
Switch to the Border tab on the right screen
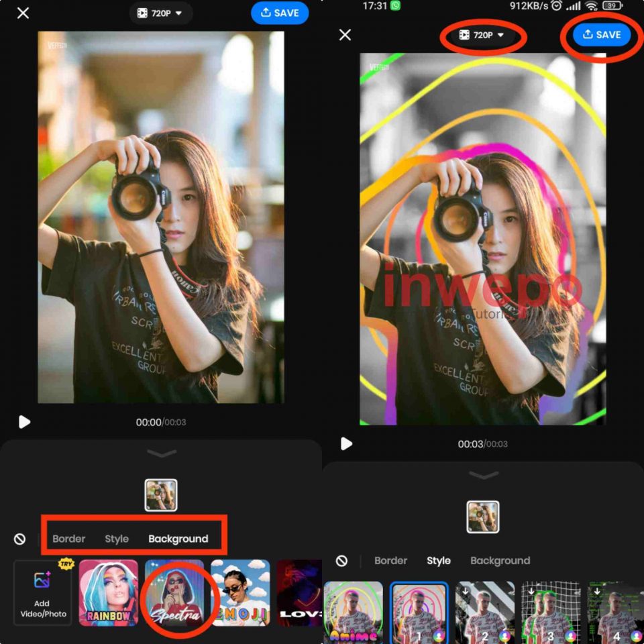(390, 561)
